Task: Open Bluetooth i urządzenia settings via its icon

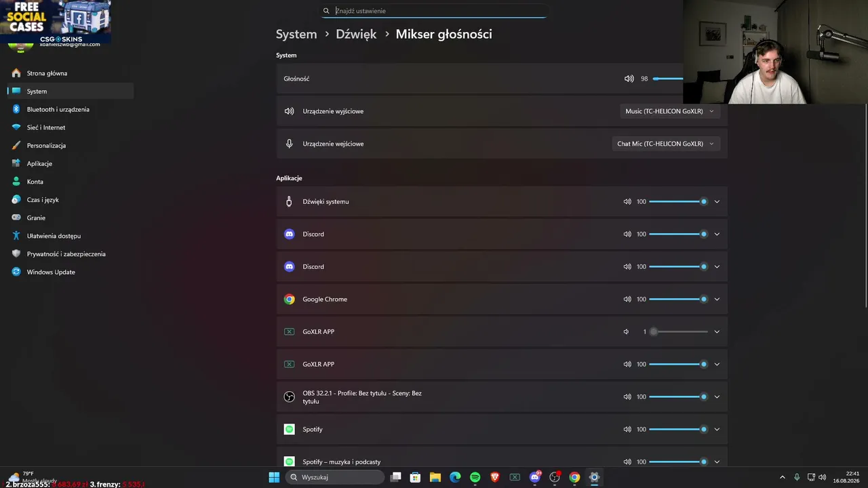Action: (x=16, y=109)
